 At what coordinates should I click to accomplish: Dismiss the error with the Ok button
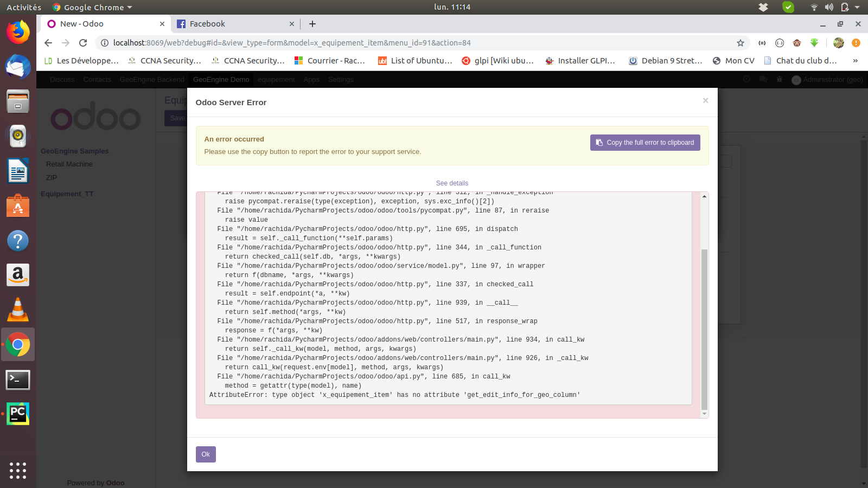coord(205,454)
